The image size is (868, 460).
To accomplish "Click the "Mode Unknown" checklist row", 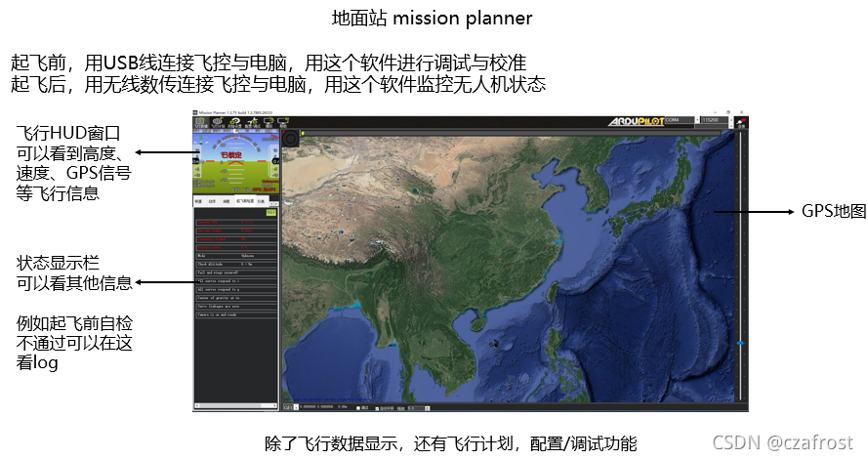I will point(236,256).
